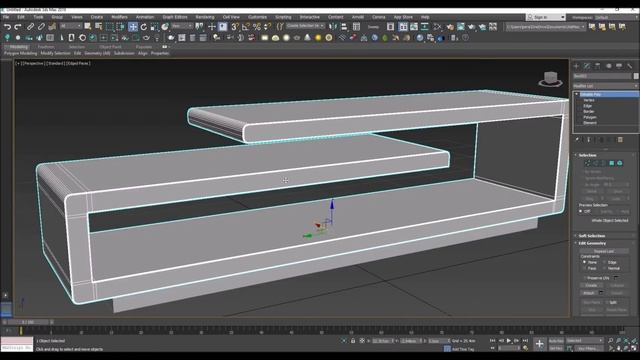Click the time slider frame handle
Screen dimensions: 640x360
[28, 322]
